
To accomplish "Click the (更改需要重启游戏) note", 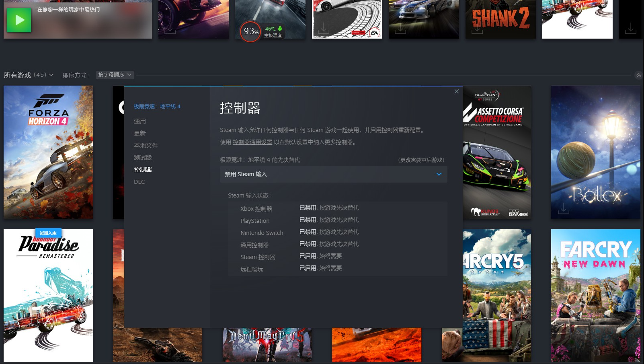I will pyautogui.click(x=421, y=160).
